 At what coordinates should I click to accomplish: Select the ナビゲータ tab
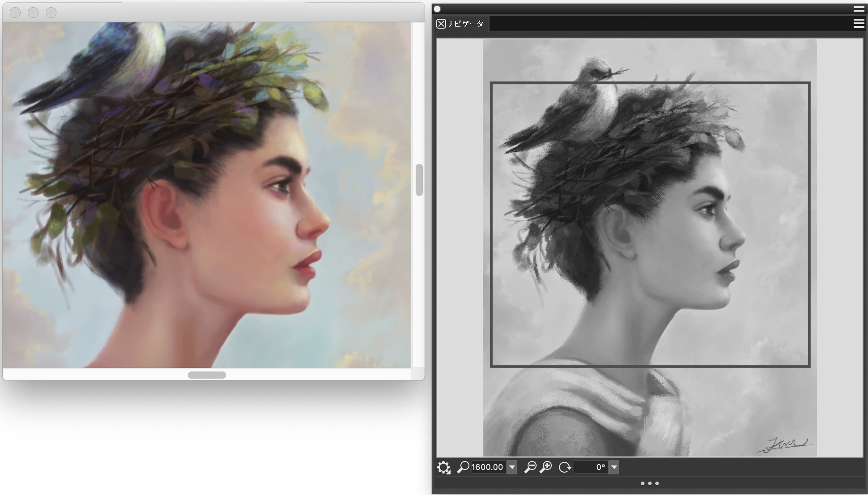pyautogui.click(x=466, y=24)
